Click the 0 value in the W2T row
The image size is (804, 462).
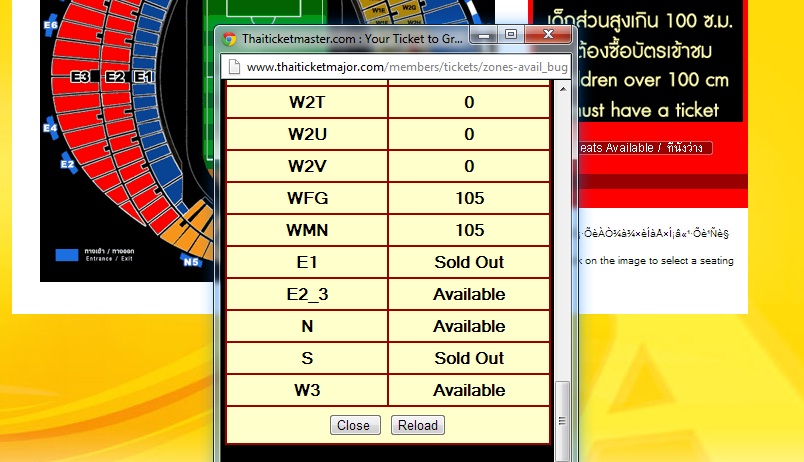pyautogui.click(x=469, y=102)
